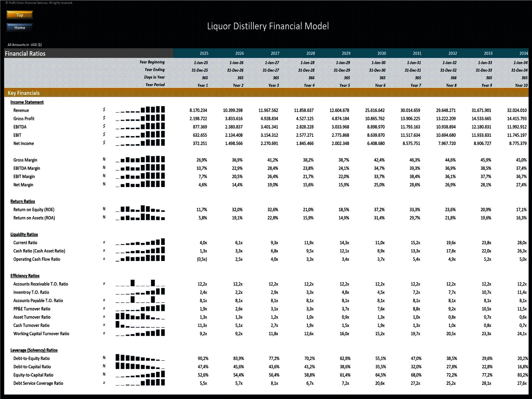Select the Revenue sparkline chart
Viewport: 532px width, 399px height.
(140, 109)
